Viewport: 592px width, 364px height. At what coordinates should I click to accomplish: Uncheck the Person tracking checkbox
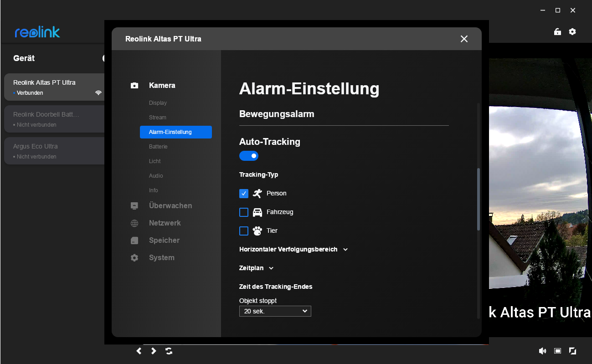244,194
